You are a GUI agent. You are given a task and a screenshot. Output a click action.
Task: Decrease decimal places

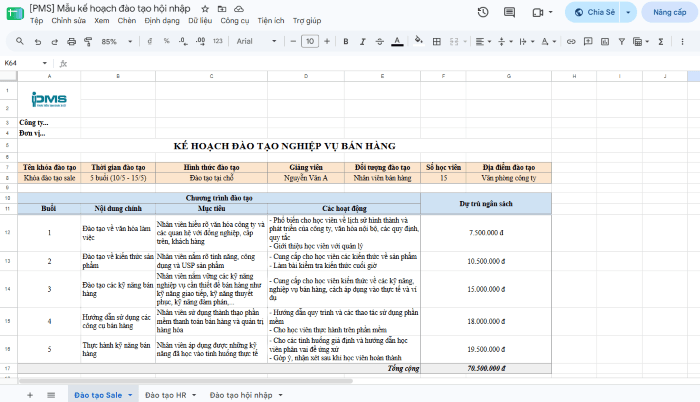tap(183, 42)
